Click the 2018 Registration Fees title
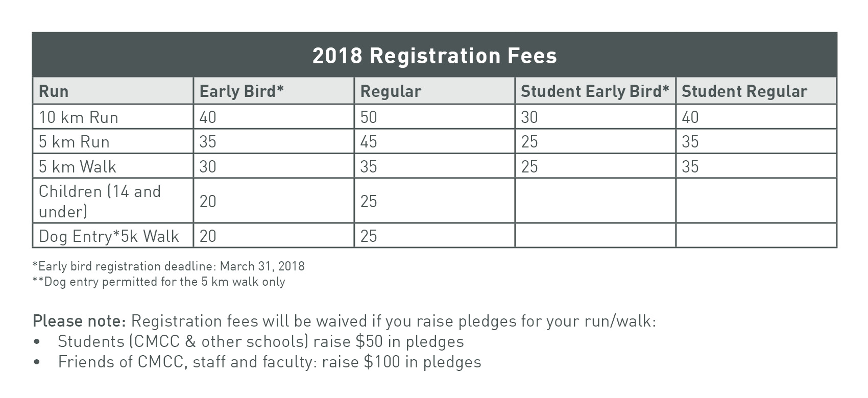This screenshot has height=398, width=868. 435,56
